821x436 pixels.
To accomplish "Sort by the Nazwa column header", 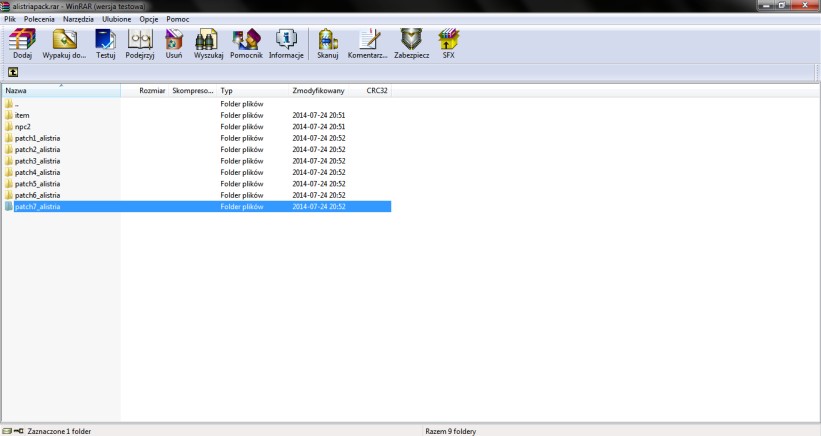I will (61, 91).
